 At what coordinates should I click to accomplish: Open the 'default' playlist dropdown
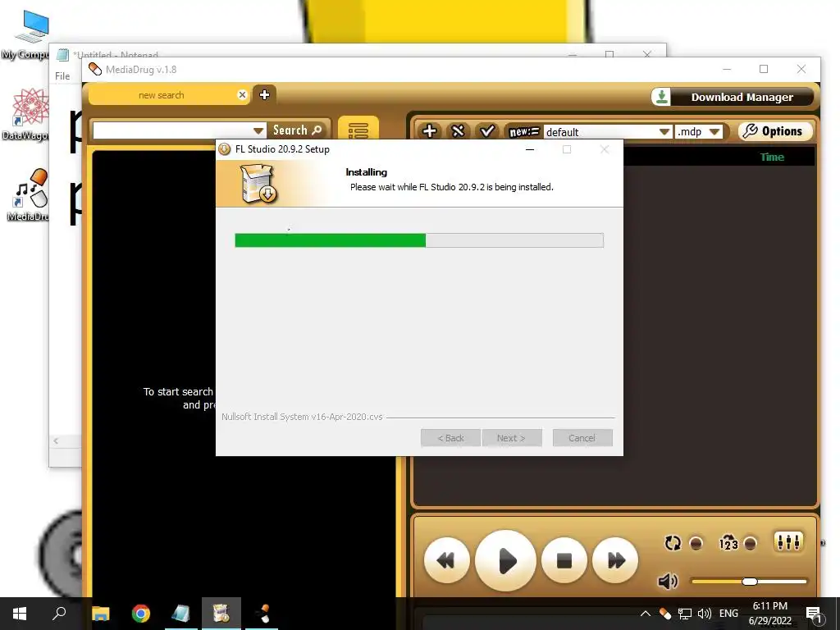[608, 132]
